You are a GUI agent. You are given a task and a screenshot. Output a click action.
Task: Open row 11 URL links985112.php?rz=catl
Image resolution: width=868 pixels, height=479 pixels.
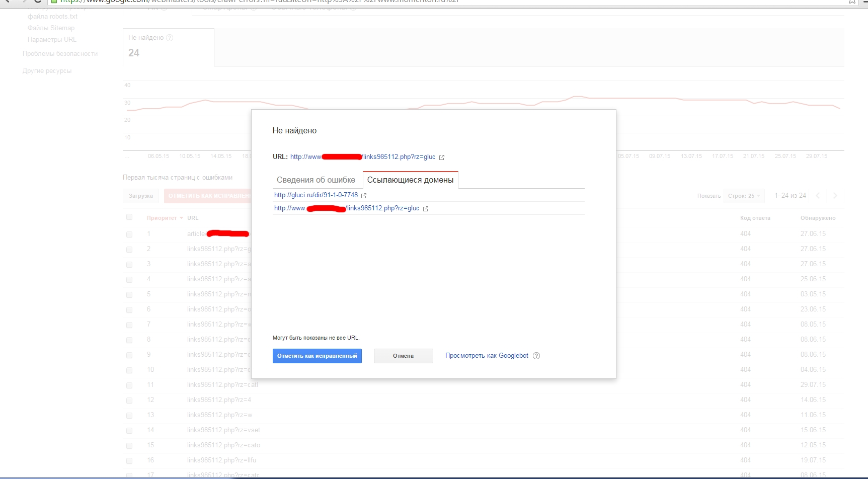222,385
